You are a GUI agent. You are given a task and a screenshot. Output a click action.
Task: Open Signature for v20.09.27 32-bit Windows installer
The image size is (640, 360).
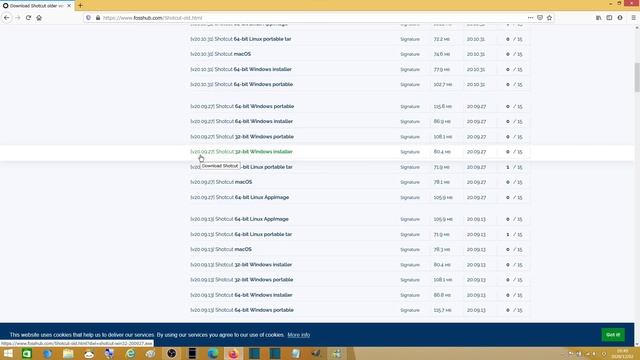[410, 152]
